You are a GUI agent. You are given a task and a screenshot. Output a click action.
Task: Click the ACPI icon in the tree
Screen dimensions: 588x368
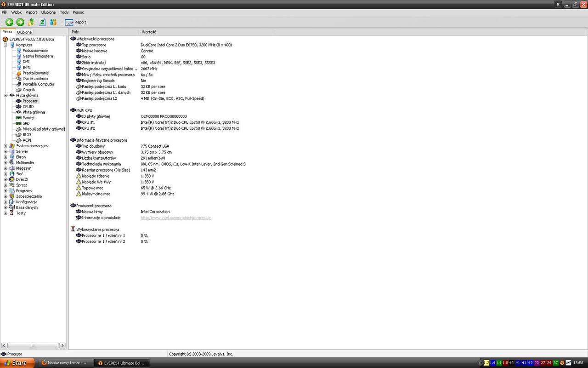click(18, 140)
